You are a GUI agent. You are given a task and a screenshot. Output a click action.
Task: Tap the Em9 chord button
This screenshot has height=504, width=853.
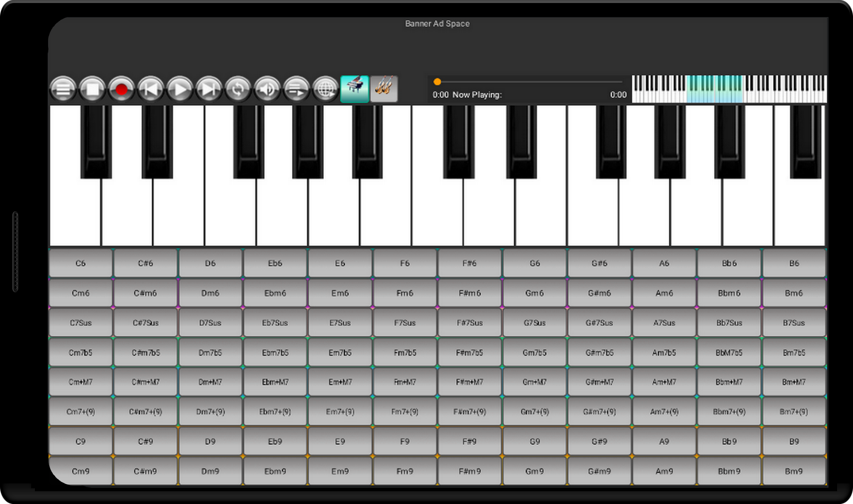340,471
